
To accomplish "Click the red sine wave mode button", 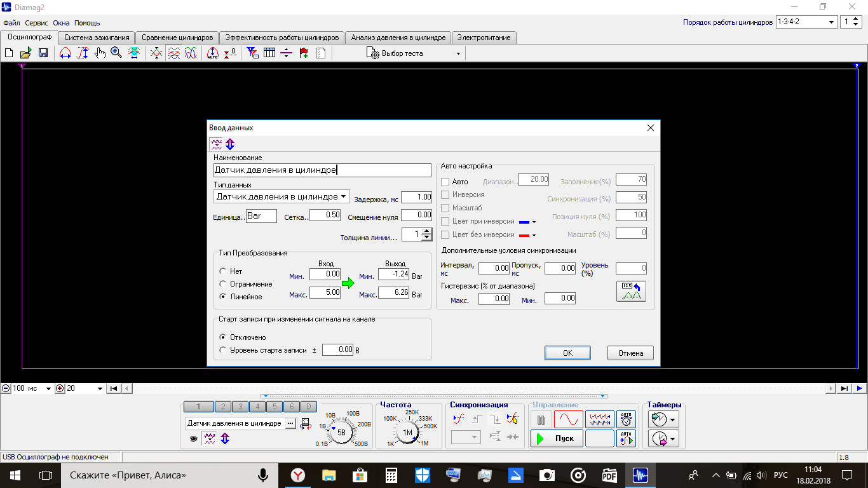I will [568, 419].
